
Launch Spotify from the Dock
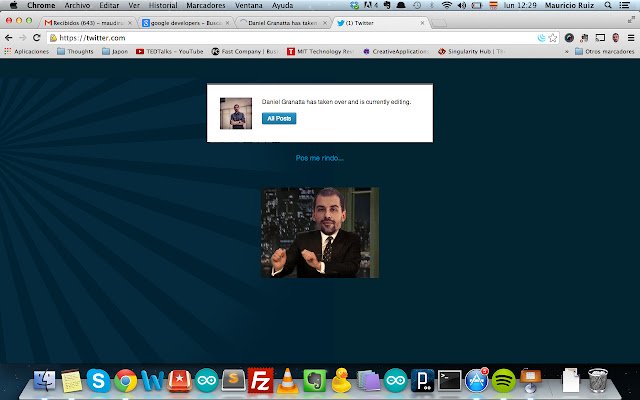pos(504,380)
